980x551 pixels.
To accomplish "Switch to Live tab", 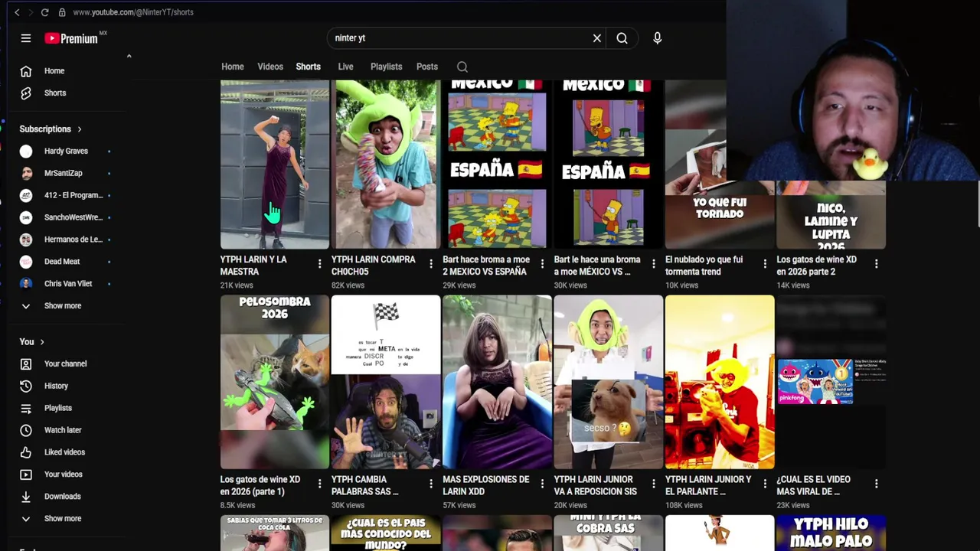I will click(346, 67).
